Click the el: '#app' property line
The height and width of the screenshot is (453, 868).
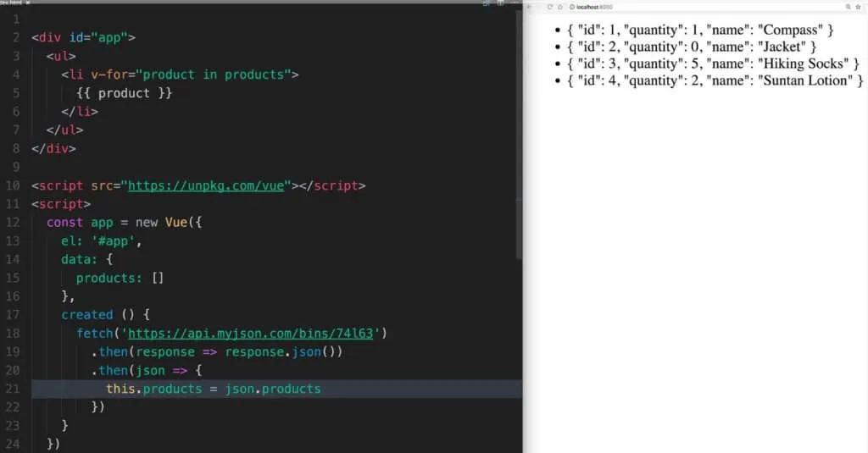(102, 240)
